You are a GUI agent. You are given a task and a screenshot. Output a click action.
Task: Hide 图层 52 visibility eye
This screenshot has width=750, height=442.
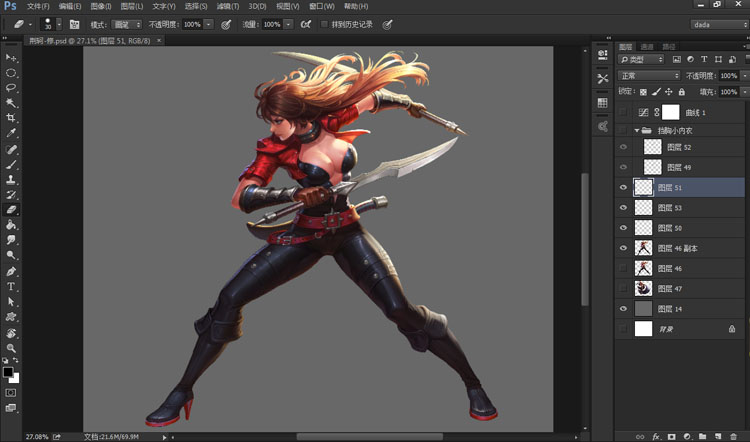point(623,147)
